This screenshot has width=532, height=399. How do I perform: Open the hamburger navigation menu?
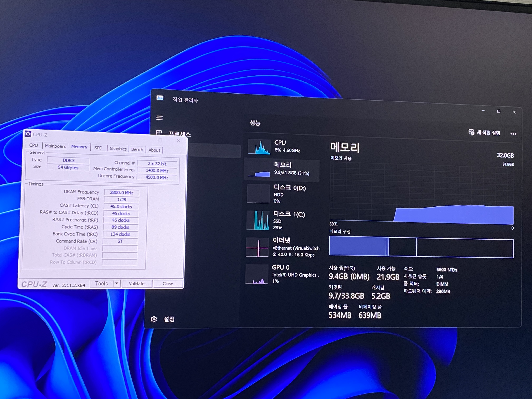tap(160, 118)
